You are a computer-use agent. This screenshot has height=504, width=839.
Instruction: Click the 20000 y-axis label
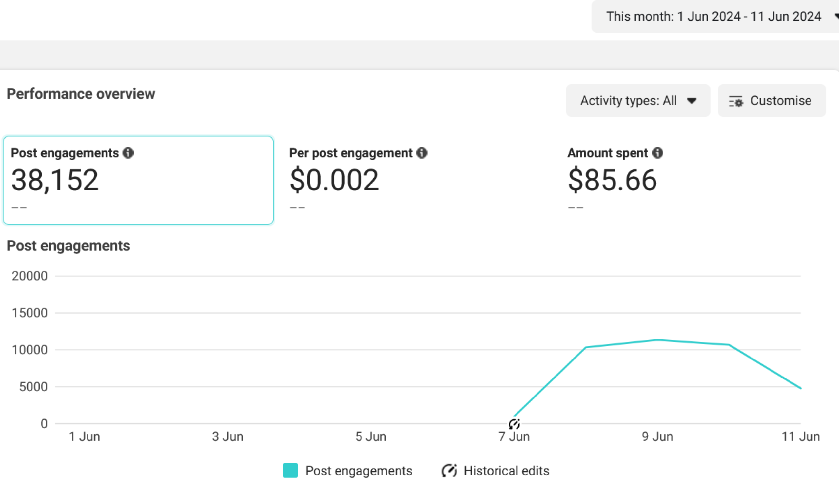29,276
